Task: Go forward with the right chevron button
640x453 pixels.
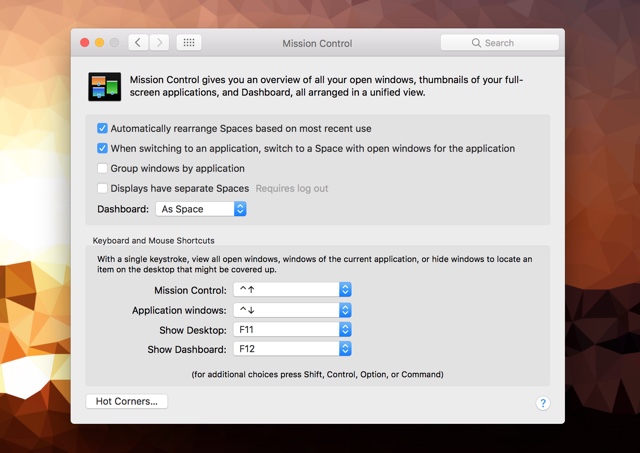Action: (159, 42)
